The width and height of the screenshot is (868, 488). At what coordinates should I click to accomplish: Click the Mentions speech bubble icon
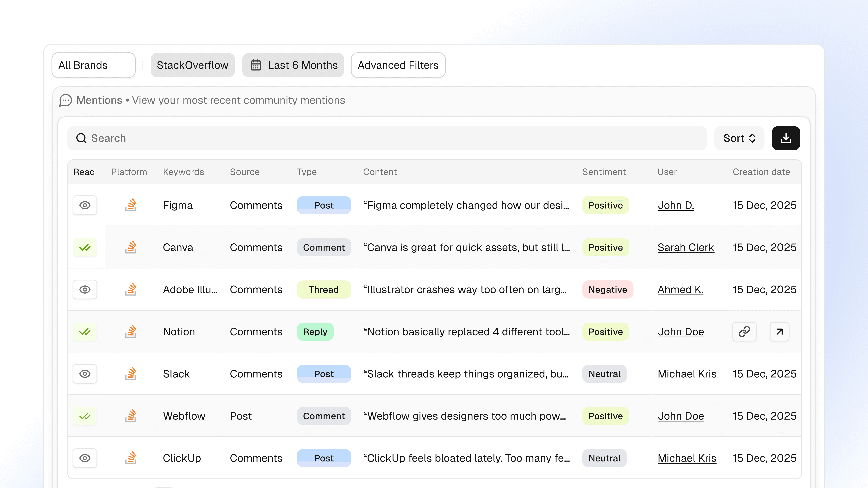(x=65, y=100)
